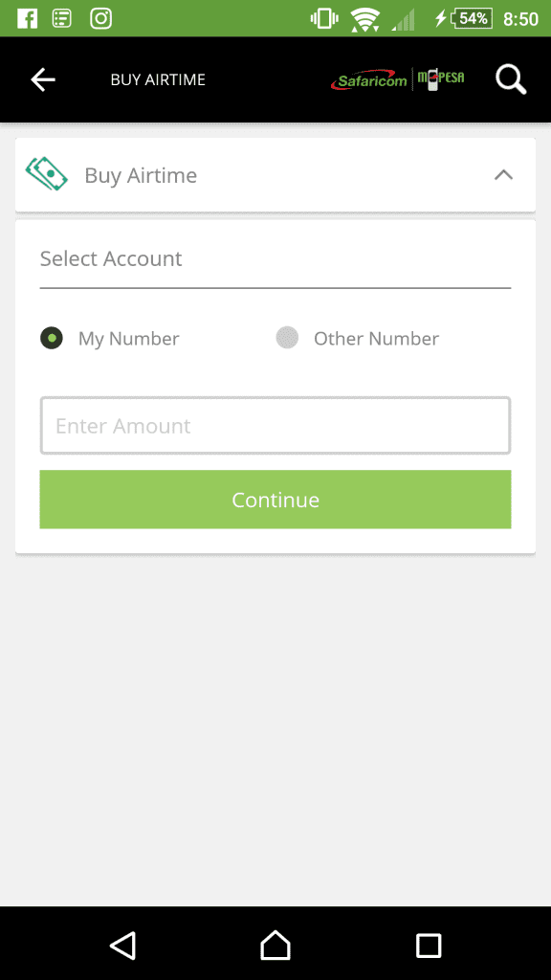Open Instagram notification in status bar
This screenshot has width=551, height=980.
100,19
